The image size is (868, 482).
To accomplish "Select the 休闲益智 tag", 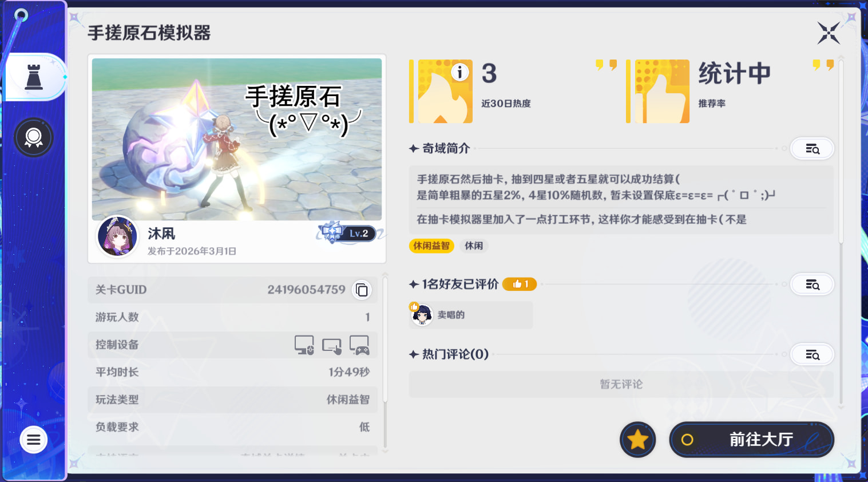I will 431,246.
